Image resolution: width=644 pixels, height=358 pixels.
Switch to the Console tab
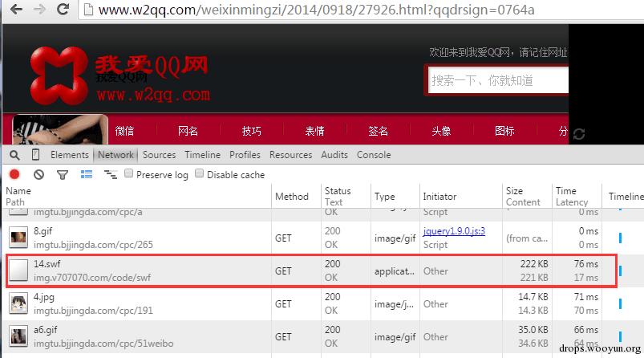[x=374, y=155]
